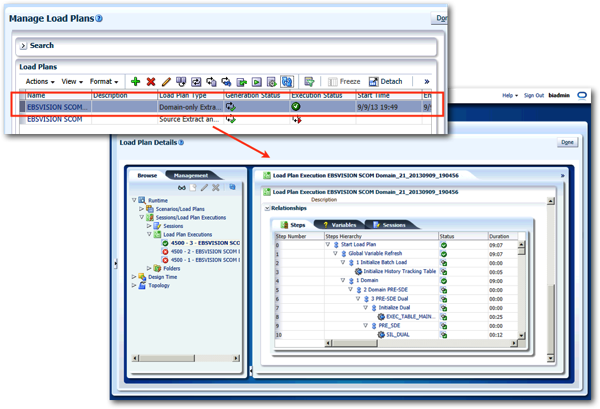Click the gear icon for SIL_DUAL step
Image resolution: width=600 pixels, height=409 pixels.
coord(381,334)
